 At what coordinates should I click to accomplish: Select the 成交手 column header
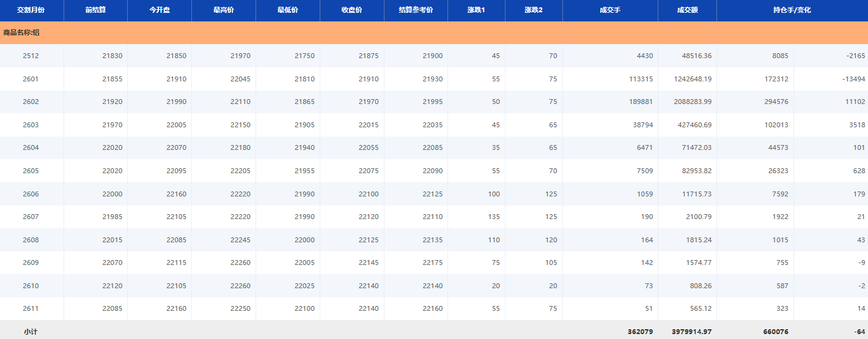coord(610,10)
